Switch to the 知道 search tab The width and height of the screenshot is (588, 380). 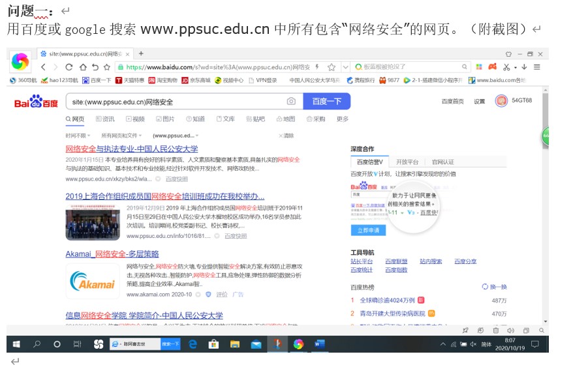click(195, 119)
